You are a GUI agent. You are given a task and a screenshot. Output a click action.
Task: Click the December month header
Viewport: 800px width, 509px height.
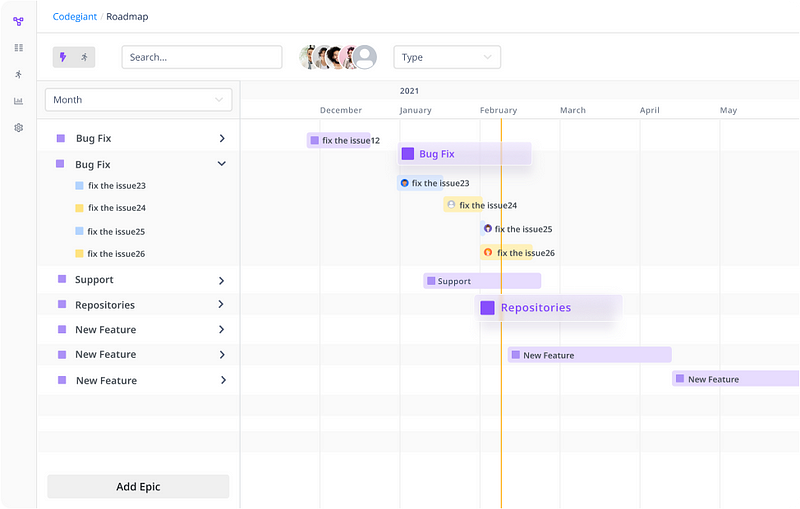point(341,110)
